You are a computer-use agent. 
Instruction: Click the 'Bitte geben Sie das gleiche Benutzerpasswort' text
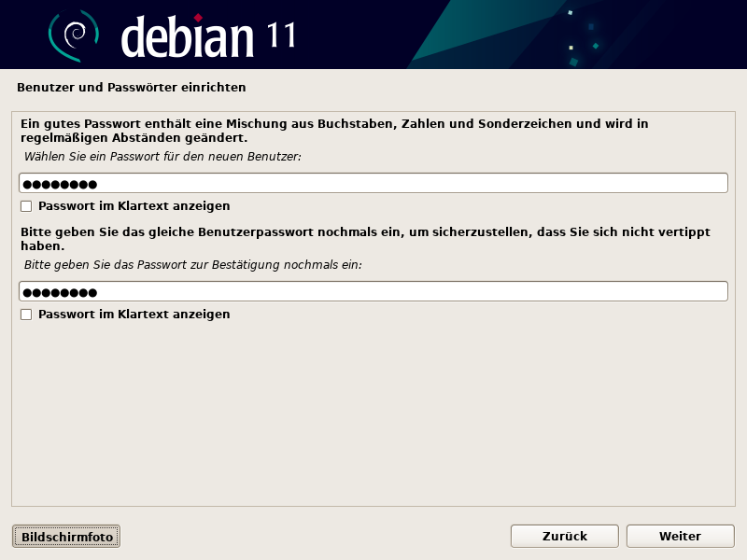[x=365, y=239]
